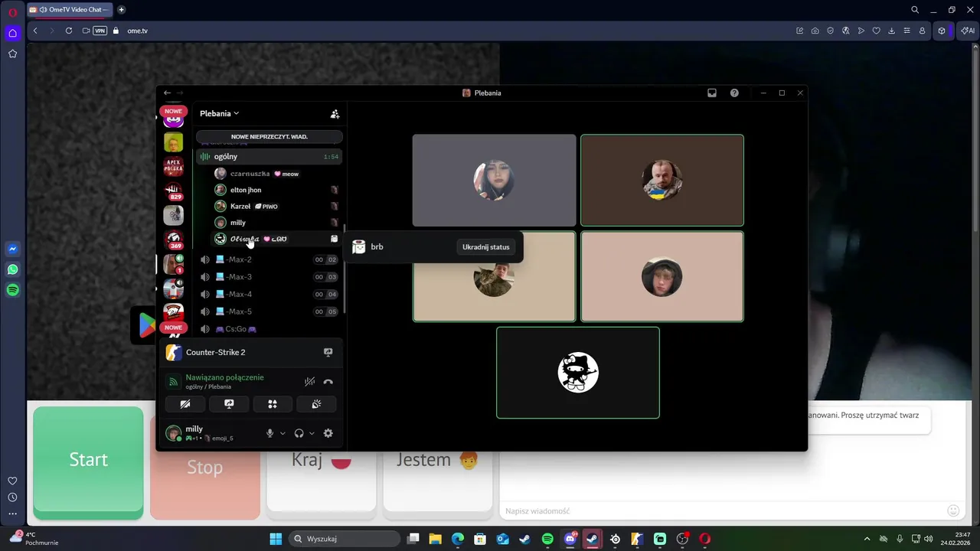Click the upper NOWE unread server pill
The image size is (980, 551).
(x=173, y=111)
